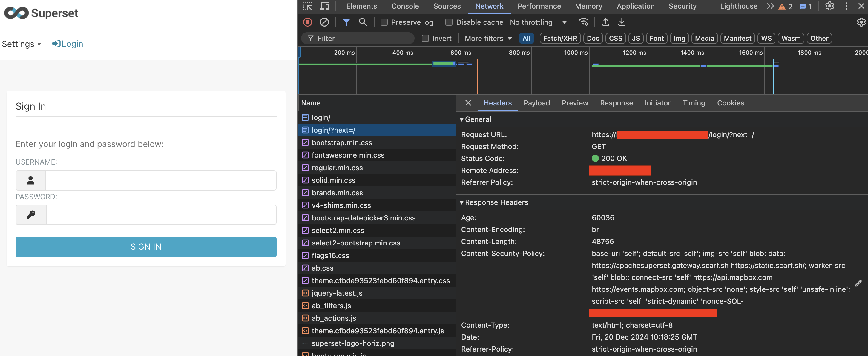The height and width of the screenshot is (356, 868).
Task: Open the More filters dropdown
Action: point(488,39)
